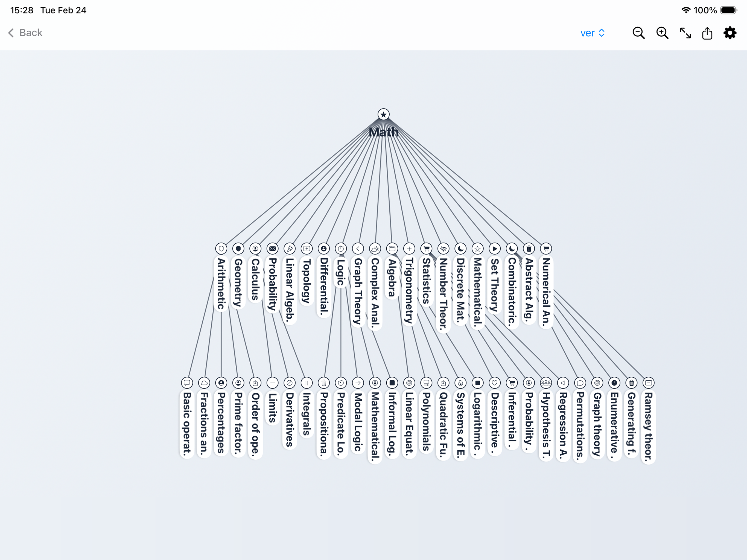
Task: Open the ver layout dropdown
Action: pyautogui.click(x=592, y=33)
